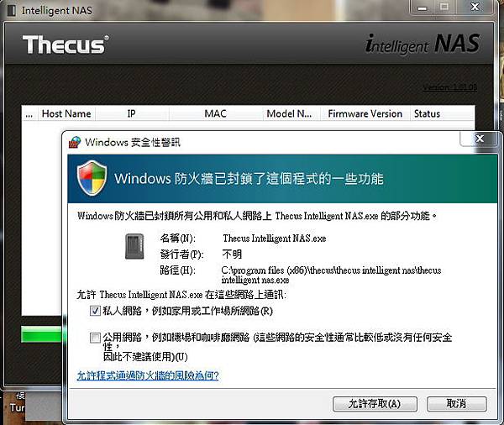This screenshot has height=425, width=504.
Task: Open the firewall risk help link
Action: click(x=148, y=375)
